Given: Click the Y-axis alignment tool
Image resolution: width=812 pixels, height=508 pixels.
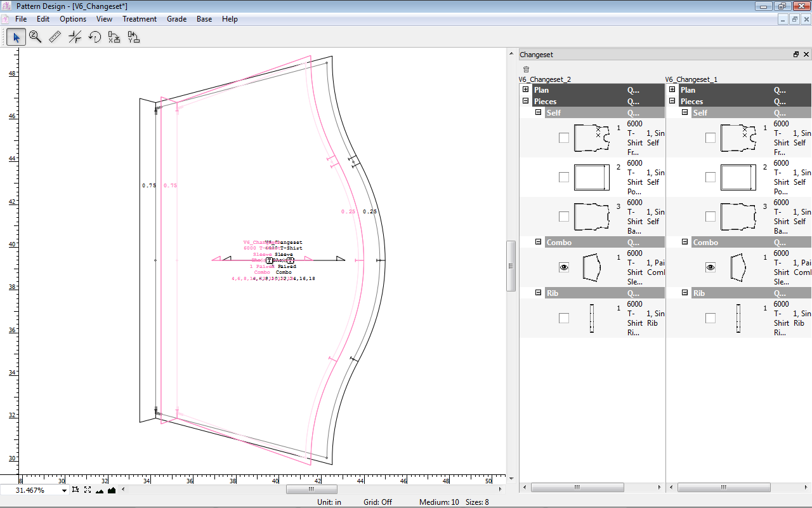Looking at the screenshot, I should coord(133,37).
